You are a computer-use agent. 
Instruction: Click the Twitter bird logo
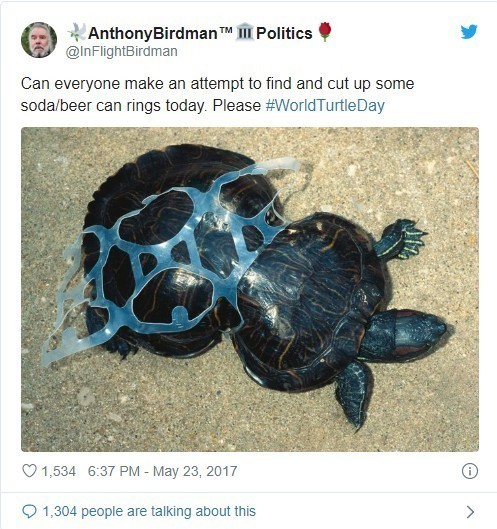pyautogui.click(x=469, y=31)
